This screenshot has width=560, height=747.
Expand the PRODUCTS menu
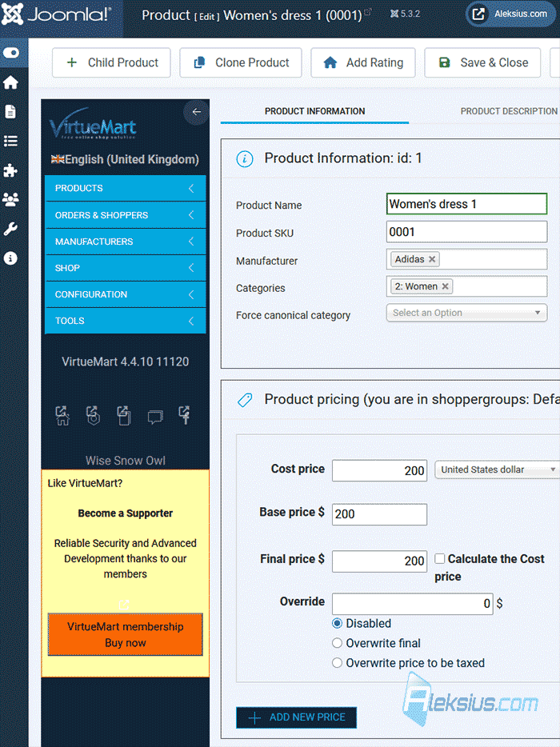126,188
